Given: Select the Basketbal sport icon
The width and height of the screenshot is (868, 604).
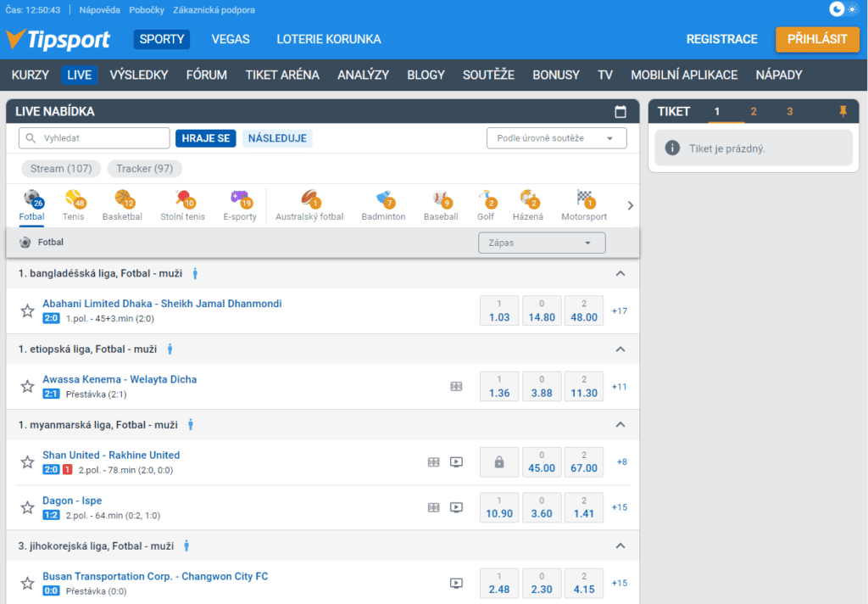Looking at the screenshot, I should tap(122, 205).
